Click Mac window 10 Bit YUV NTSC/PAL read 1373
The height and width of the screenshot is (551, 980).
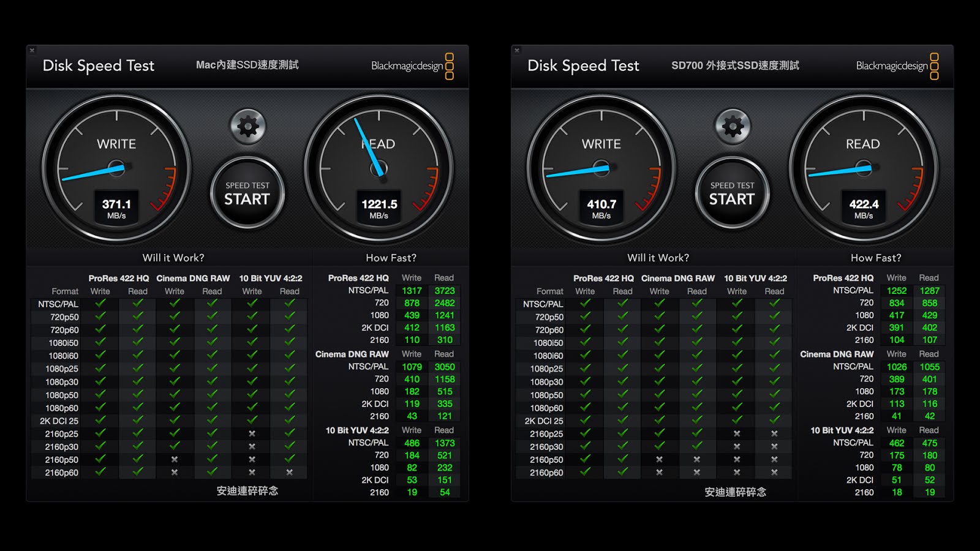coord(445,443)
